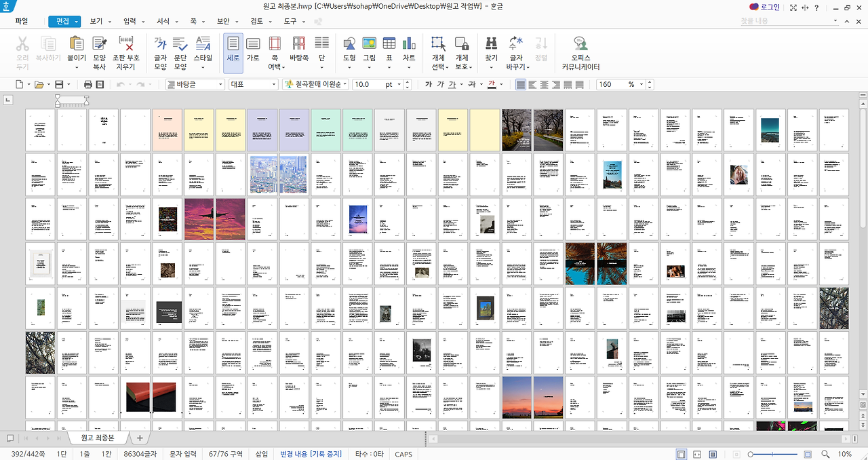Click the 개체 보호 object protect icon
The image size is (868, 460).
coord(462,44)
